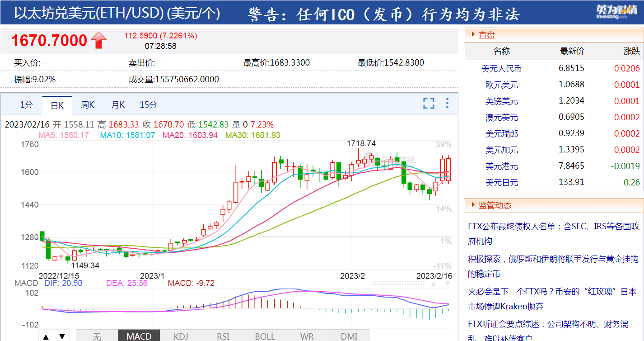Switch indicator to KDJ

pos(181,336)
